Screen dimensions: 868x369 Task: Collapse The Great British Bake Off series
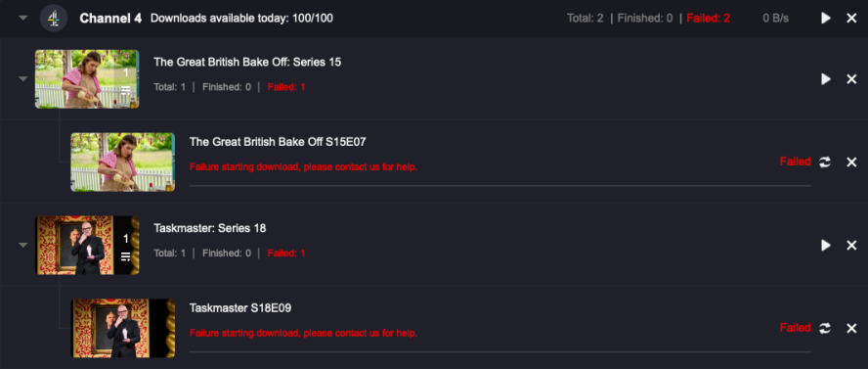[22, 79]
